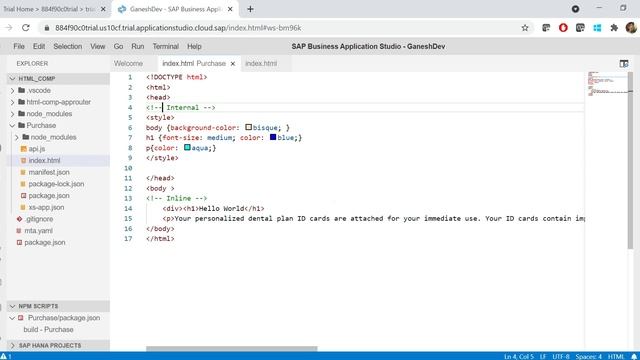The height and width of the screenshot is (360, 640).
Task: Collapse the Purchase folder
Action: pos(12,125)
